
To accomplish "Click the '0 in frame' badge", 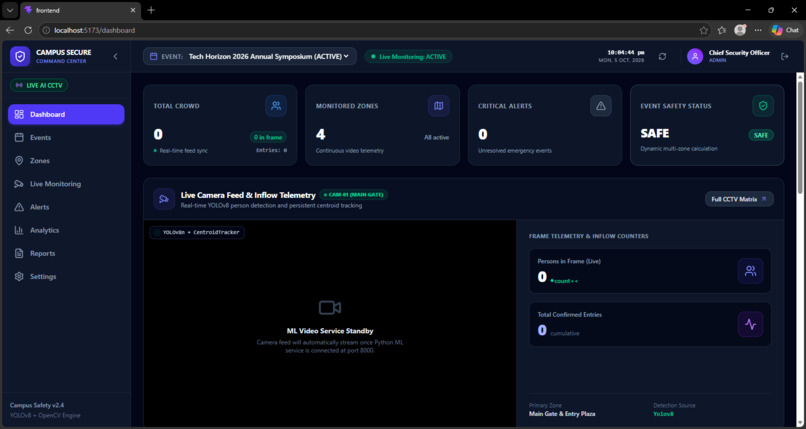I will coord(268,137).
